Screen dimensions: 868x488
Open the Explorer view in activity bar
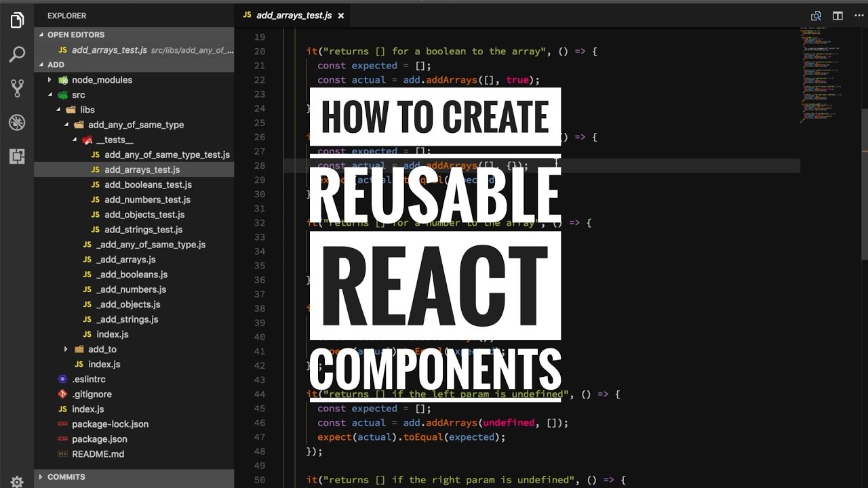coord(17,20)
